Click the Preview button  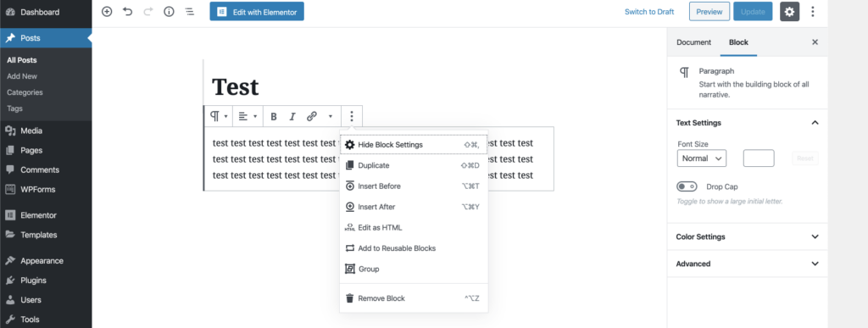coord(709,12)
